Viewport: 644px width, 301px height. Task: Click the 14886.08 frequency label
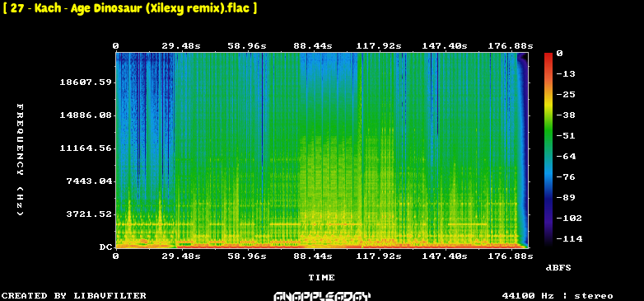pos(86,115)
